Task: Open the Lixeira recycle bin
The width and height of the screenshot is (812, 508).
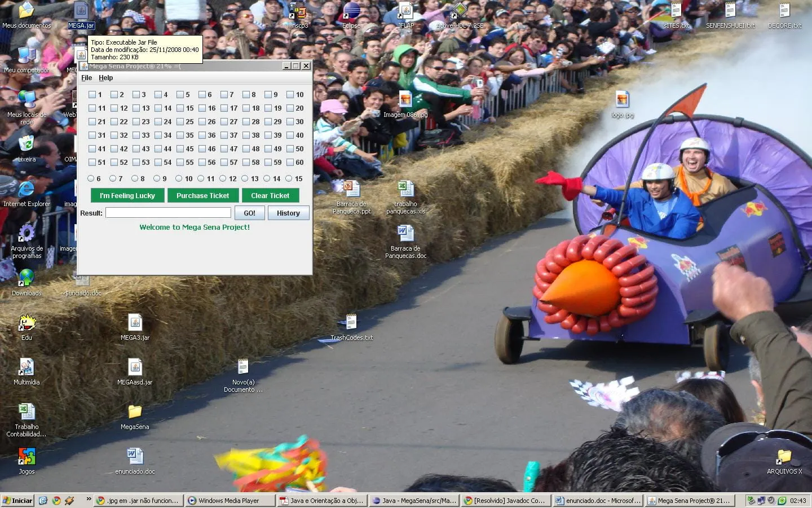Action: (x=27, y=149)
